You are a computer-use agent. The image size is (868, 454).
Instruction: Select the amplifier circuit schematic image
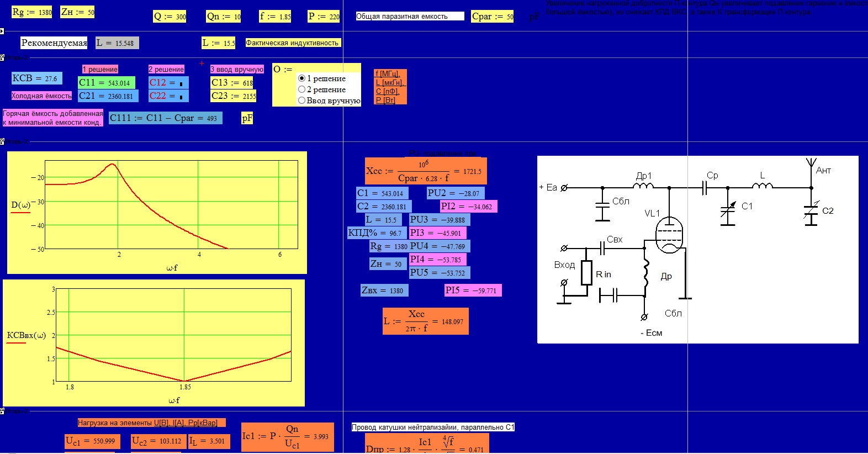point(698,250)
